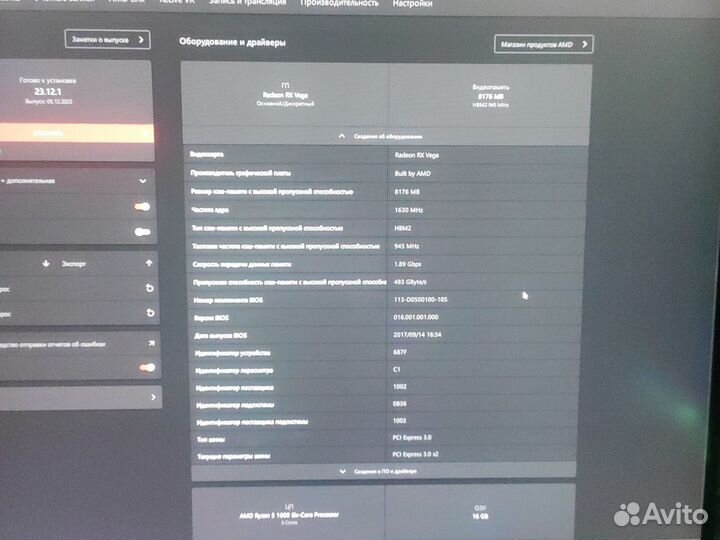720x540 pixels.
Task: Switch to the Производительность tab
Action: coord(339,3)
